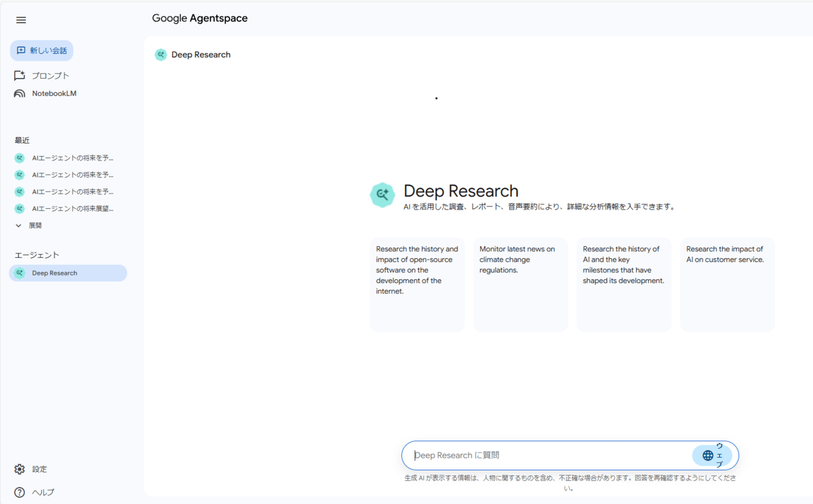The width and height of the screenshot is (813, 504).
Task: Focus the Deep Research に質問 input box
Action: click(x=546, y=455)
